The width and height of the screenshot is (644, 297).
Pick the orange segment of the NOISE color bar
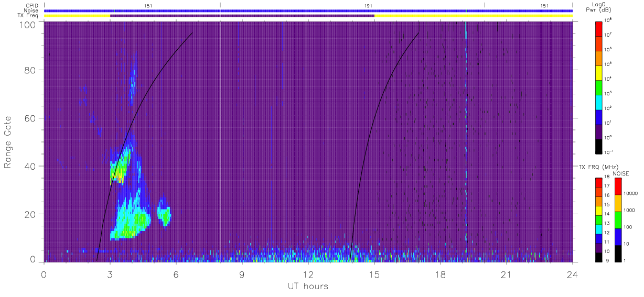click(x=618, y=202)
